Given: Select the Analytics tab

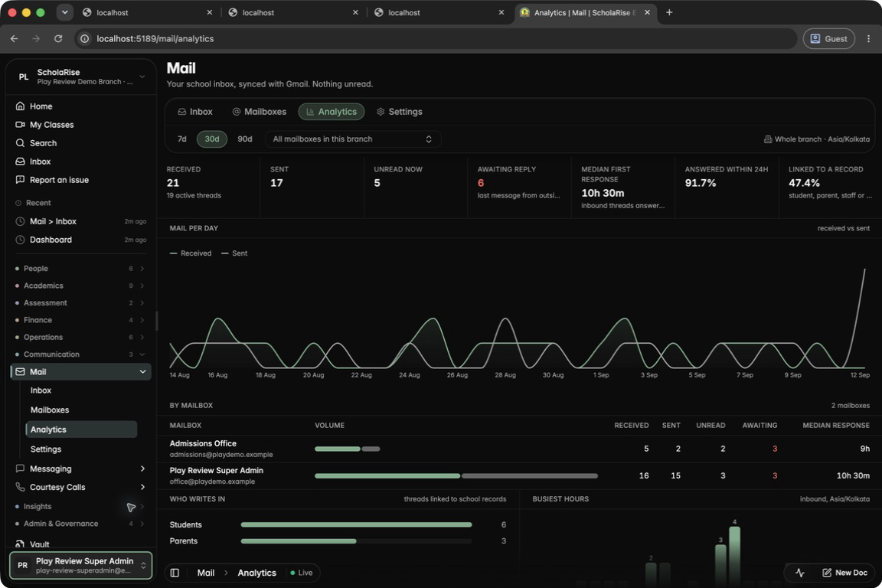Looking at the screenshot, I should click(332, 112).
